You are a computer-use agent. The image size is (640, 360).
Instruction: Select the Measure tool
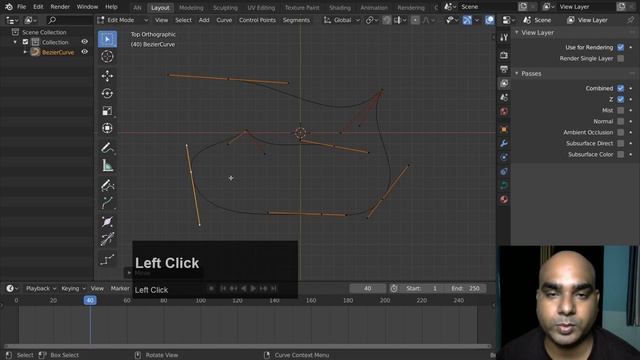pos(107,165)
